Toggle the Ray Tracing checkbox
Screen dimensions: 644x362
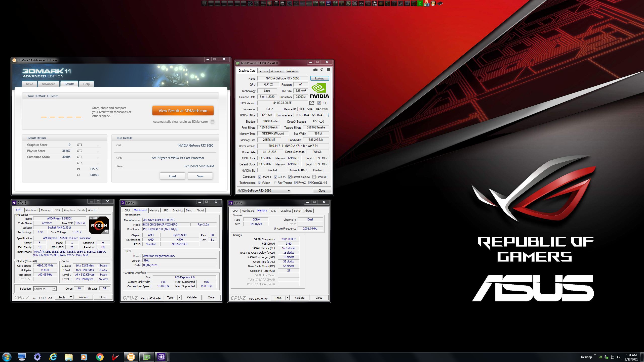(x=275, y=183)
